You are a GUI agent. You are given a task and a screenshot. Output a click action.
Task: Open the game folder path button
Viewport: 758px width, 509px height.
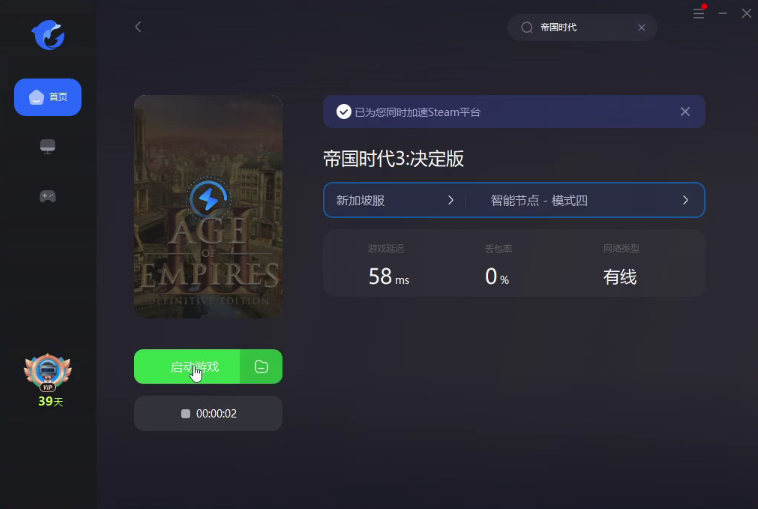click(x=261, y=367)
